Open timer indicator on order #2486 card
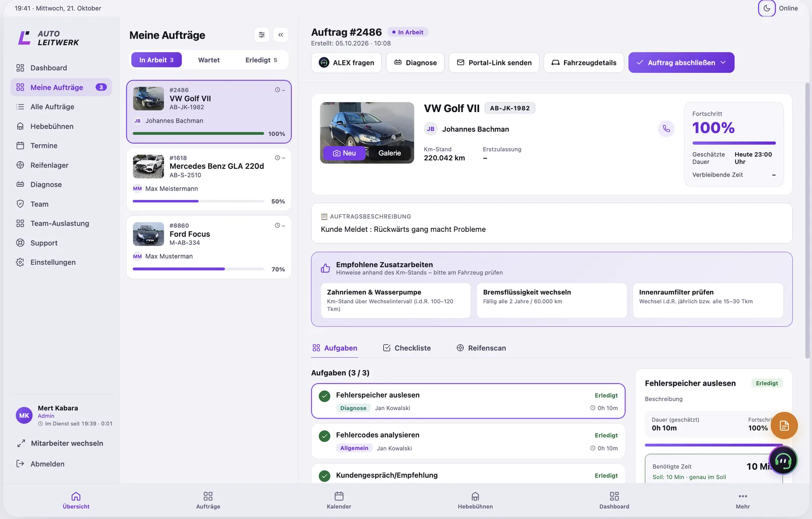 click(x=280, y=90)
